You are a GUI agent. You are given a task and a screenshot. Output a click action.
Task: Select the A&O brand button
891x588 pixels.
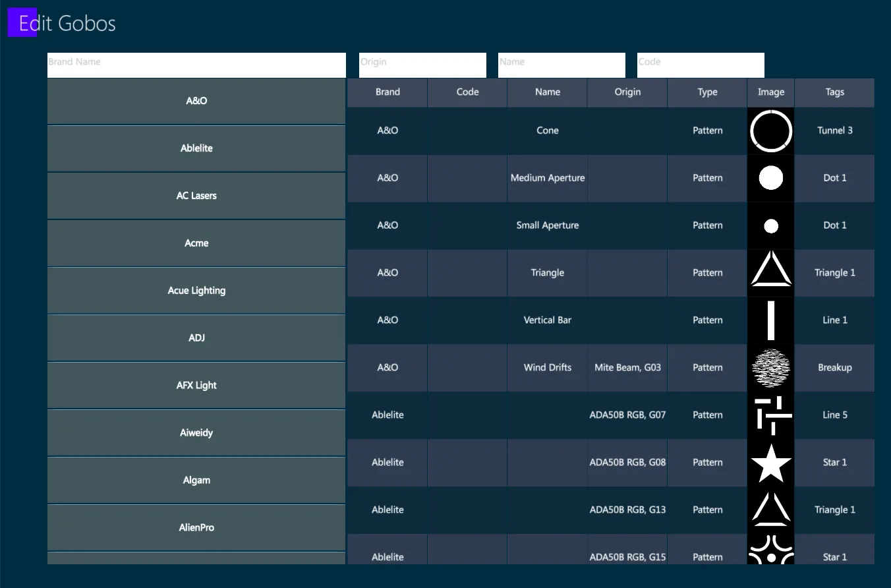[196, 102]
